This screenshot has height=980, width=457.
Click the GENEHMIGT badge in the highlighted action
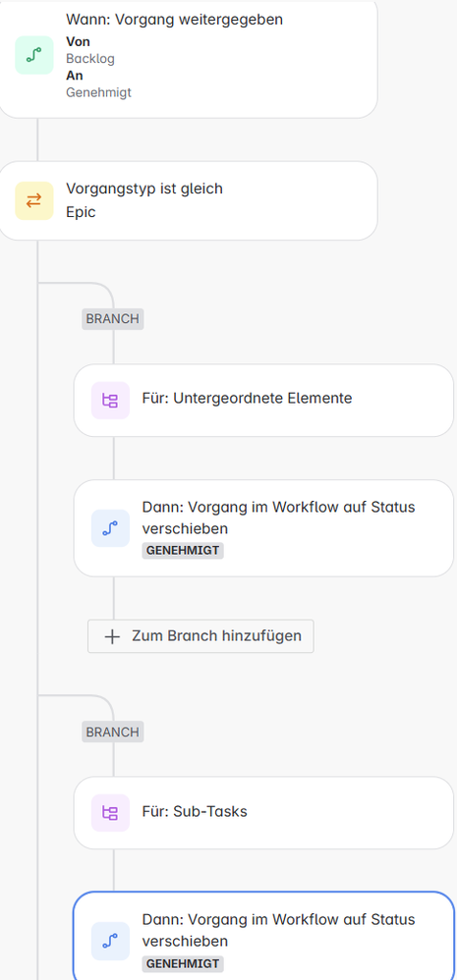click(183, 963)
